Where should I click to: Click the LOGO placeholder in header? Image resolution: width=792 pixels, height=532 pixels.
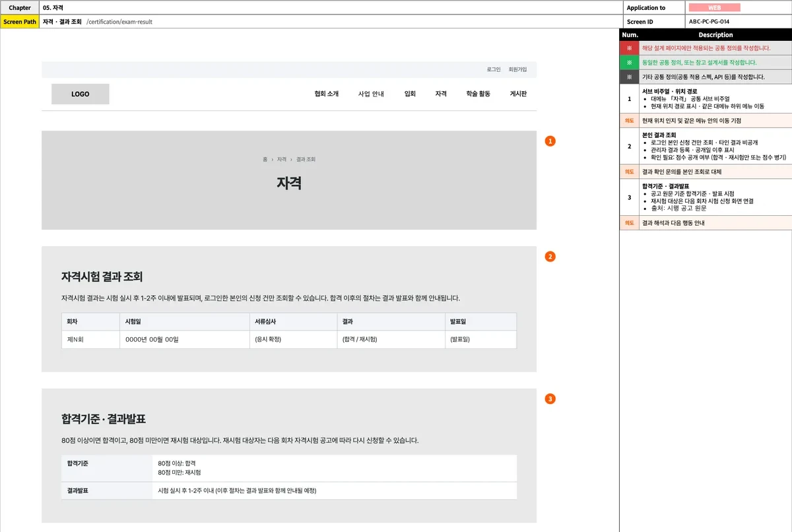pyautogui.click(x=81, y=94)
